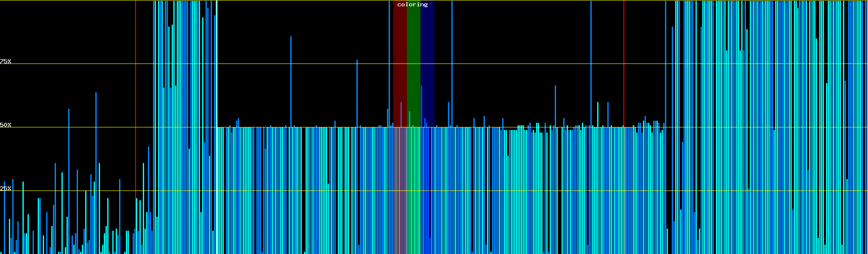
Task: Click the bar peak inside the red band
Action: coord(401,103)
